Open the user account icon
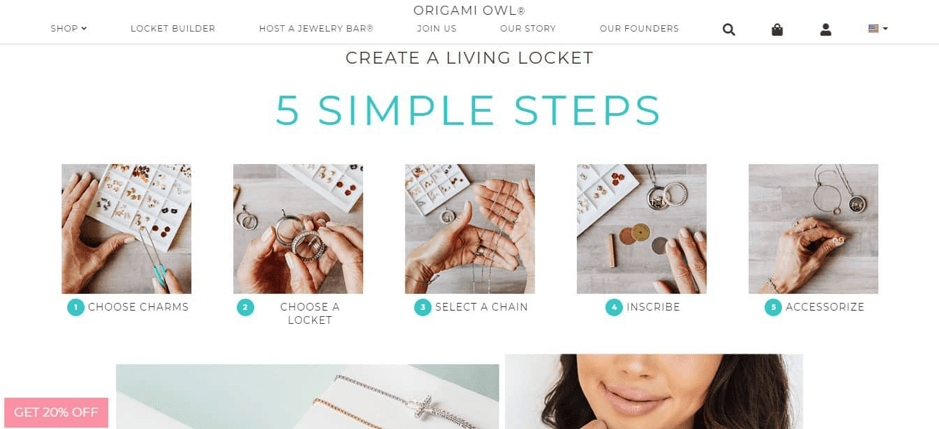The height and width of the screenshot is (429, 939). [825, 29]
